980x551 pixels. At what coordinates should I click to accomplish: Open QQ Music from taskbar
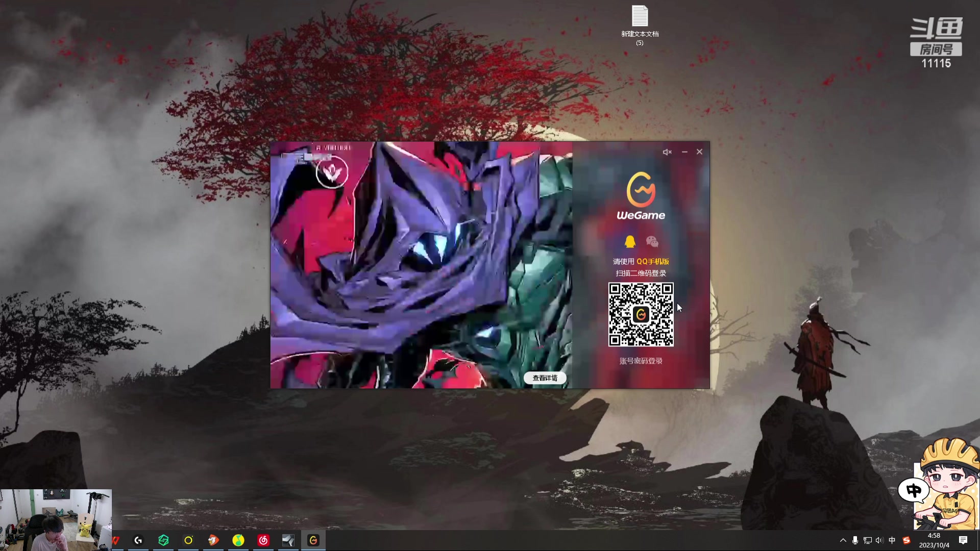(238, 540)
